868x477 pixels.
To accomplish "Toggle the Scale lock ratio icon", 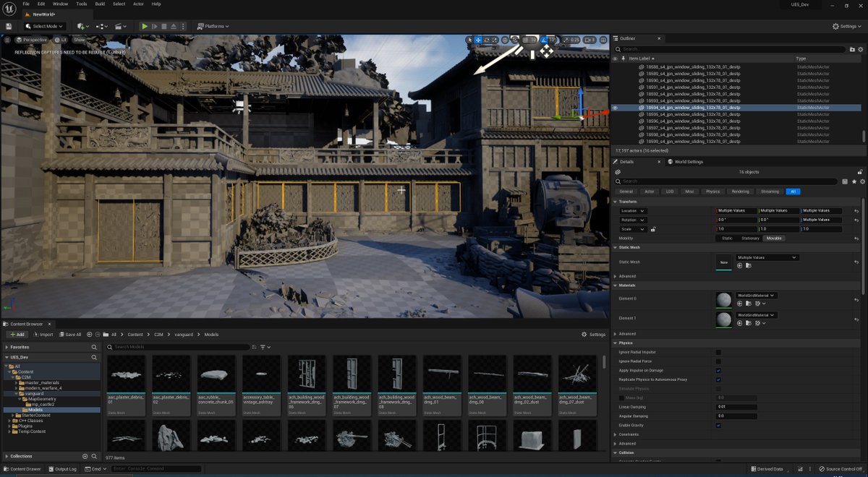I will click(653, 229).
